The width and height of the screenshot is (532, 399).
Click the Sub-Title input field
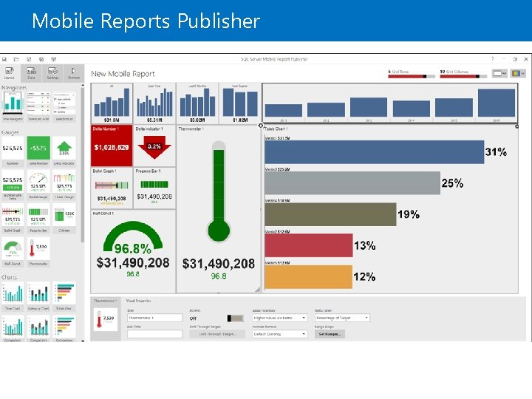click(x=154, y=334)
